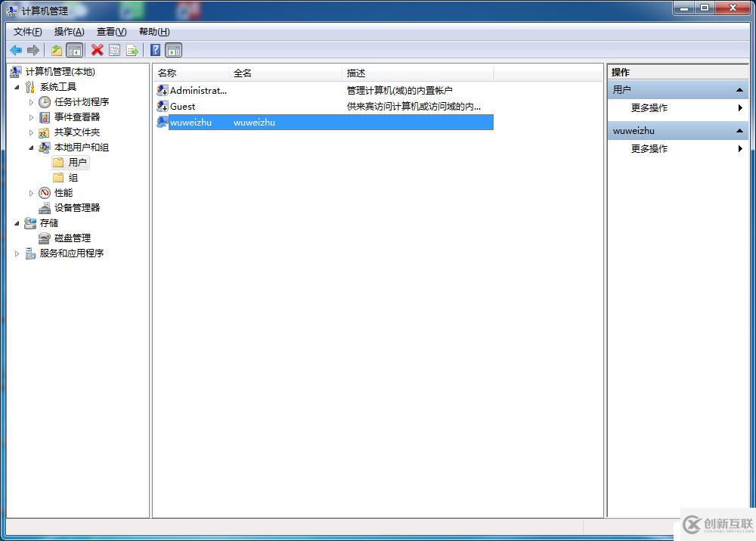Viewport: 756px width, 541px height.
Task: Click the Guest user account icon
Action: (x=163, y=106)
